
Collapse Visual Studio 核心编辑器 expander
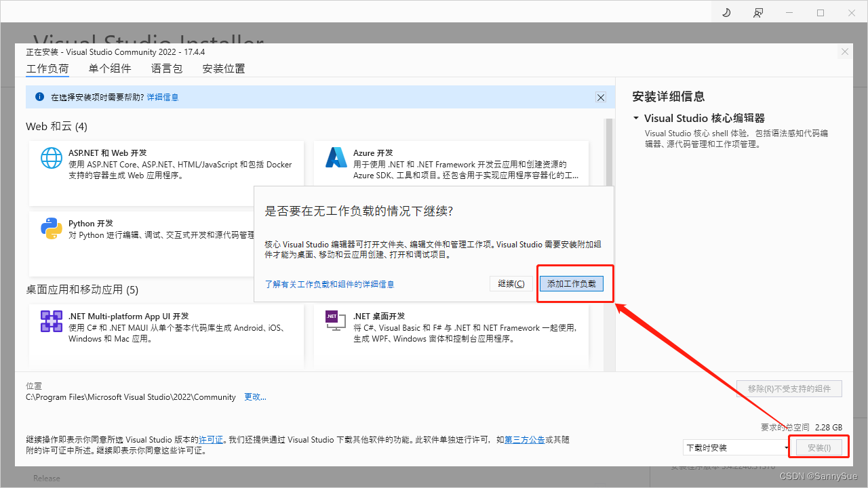[636, 118]
